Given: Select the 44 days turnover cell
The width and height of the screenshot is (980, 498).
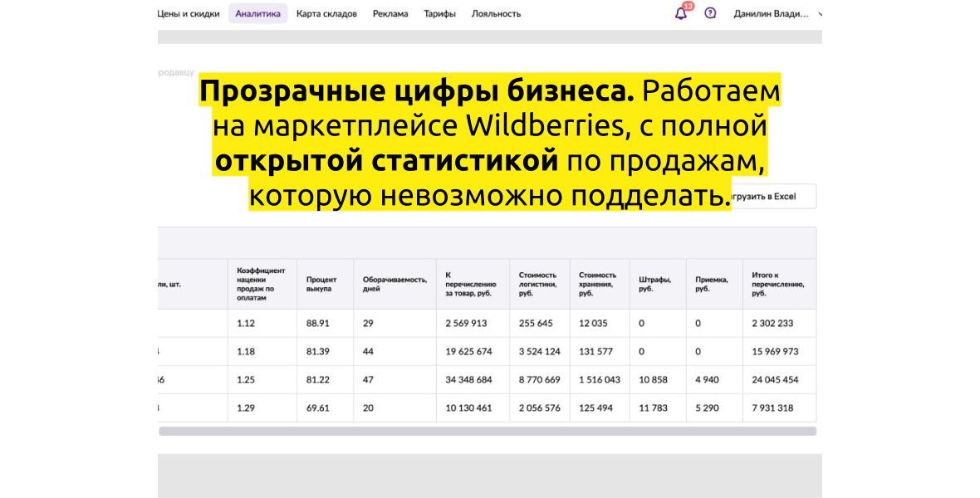Looking at the screenshot, I should click(394, 352).
